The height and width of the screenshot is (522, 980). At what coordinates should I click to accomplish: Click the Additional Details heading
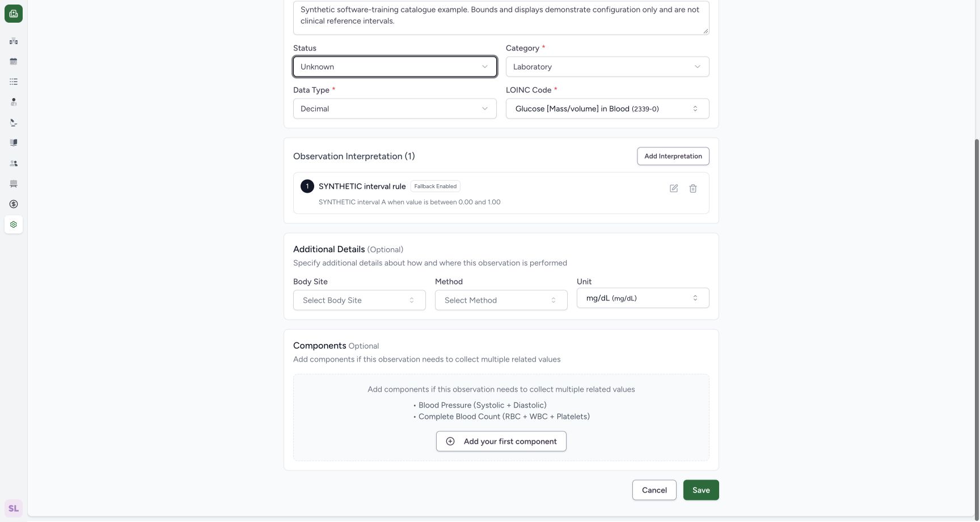coord(329,249)
